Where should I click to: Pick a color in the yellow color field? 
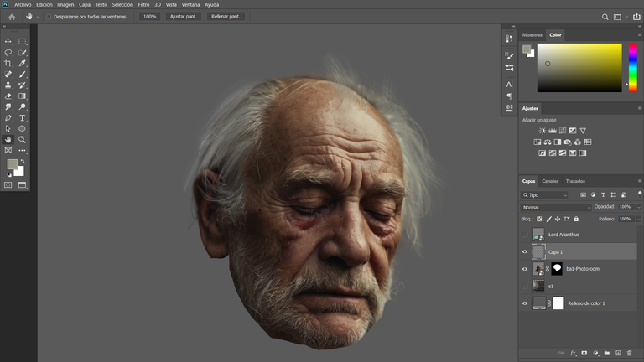pyautogui.click(x=579, y=68)
